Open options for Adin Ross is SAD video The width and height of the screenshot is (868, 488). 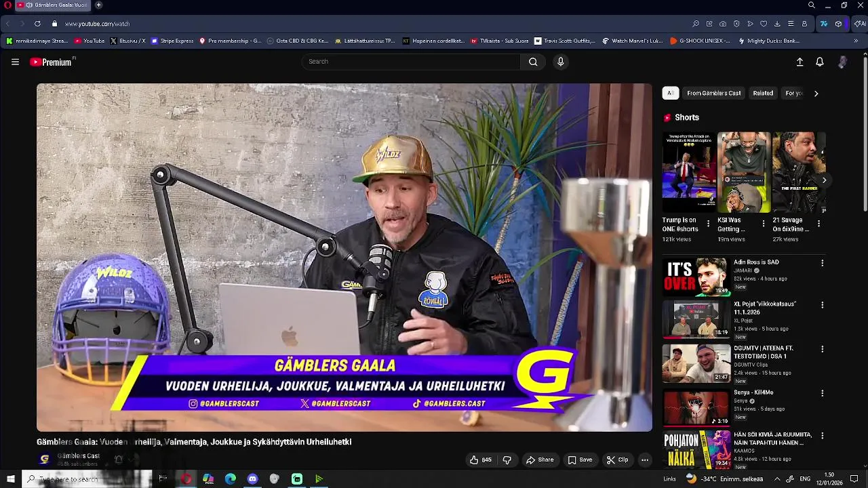coord(822,263)
